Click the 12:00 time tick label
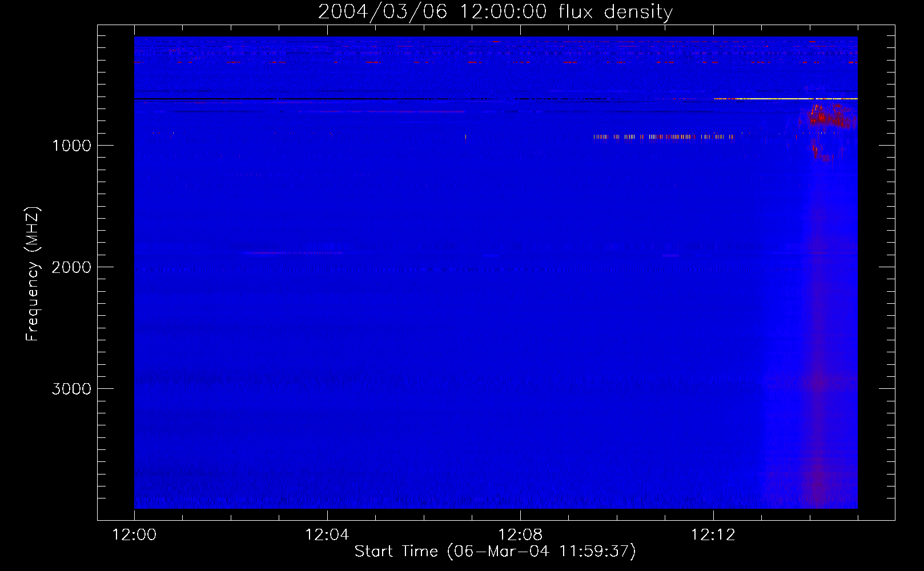 pos(134,535)
